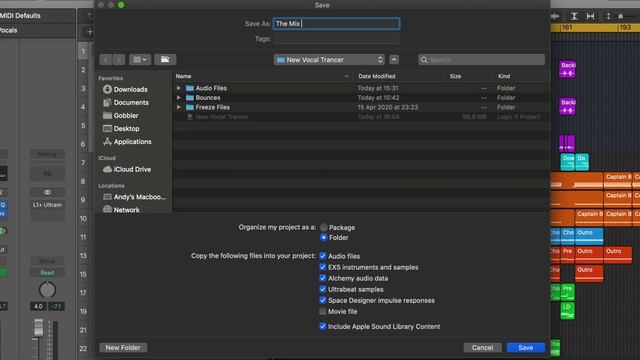Open Downloads in Favorites sidebar

tap(125, 89)
